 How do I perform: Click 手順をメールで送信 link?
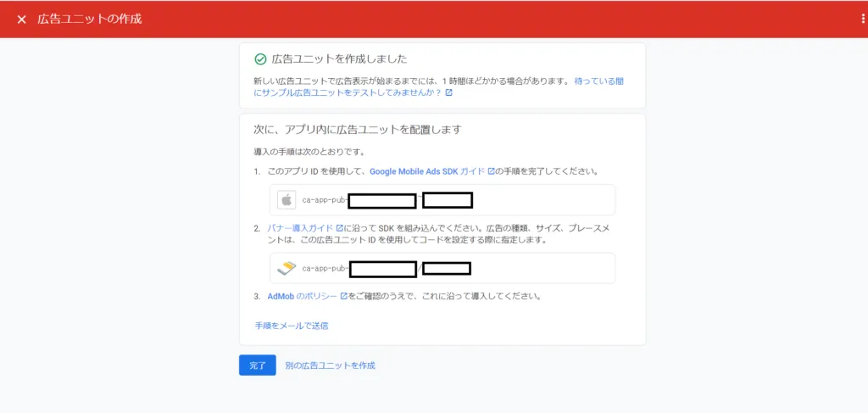click(x=292, y=326)
